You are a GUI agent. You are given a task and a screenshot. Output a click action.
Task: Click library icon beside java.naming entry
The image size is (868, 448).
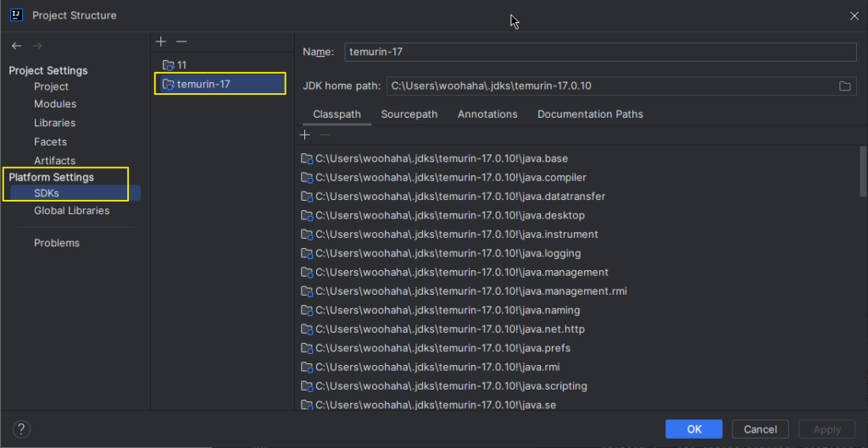click(x=307, y=310)
